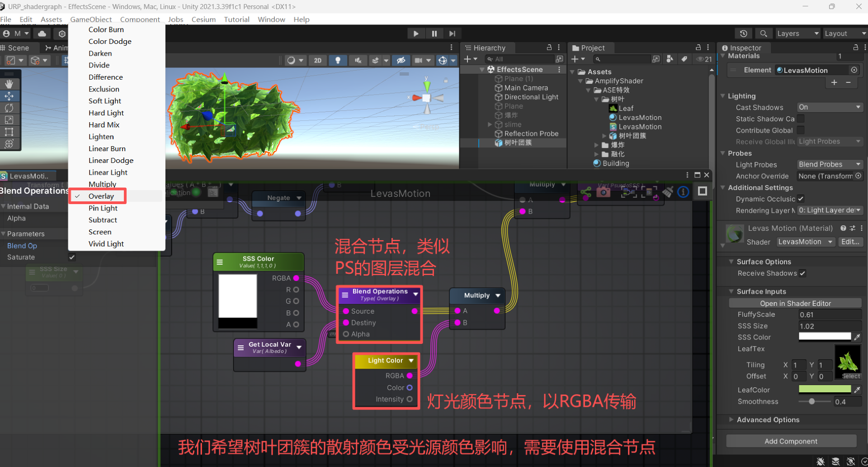
Task: Toggle Contribute Global Illumination checkbox
Action: 801,130
